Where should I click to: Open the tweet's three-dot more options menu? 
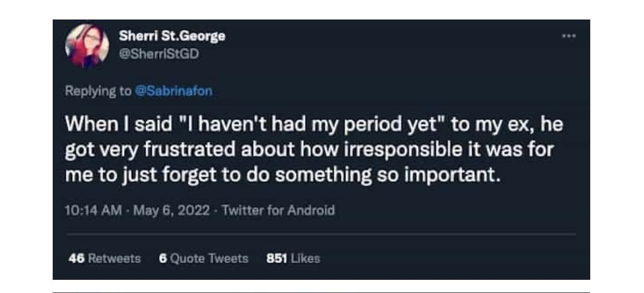tap(568, 36)
